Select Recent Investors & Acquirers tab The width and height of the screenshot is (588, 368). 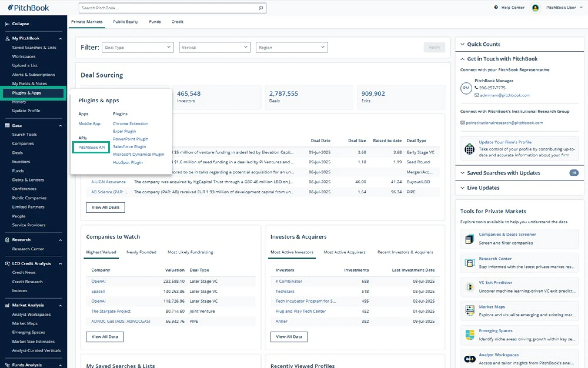point(405,252)
